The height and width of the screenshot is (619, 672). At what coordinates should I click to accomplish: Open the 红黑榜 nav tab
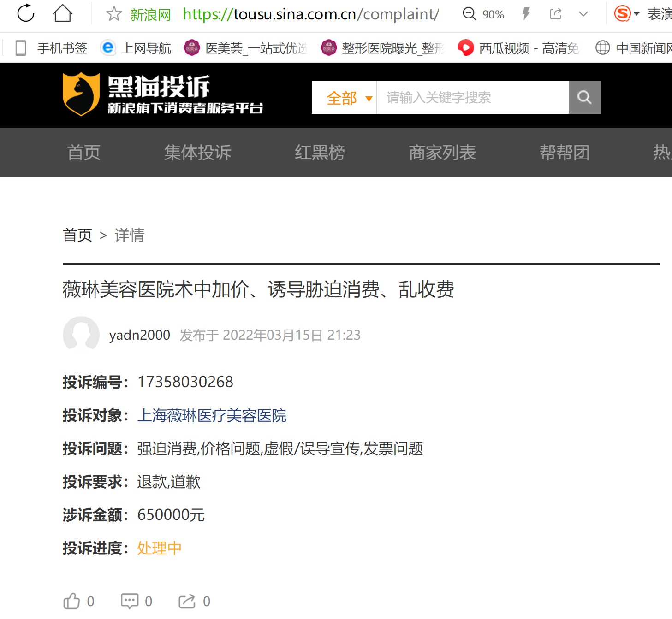click(320, 153)
